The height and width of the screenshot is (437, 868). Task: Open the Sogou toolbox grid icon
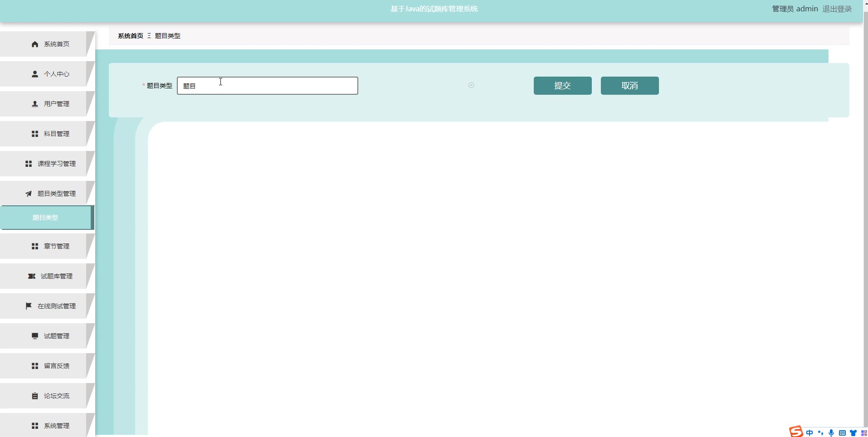[x=864, y=433]
